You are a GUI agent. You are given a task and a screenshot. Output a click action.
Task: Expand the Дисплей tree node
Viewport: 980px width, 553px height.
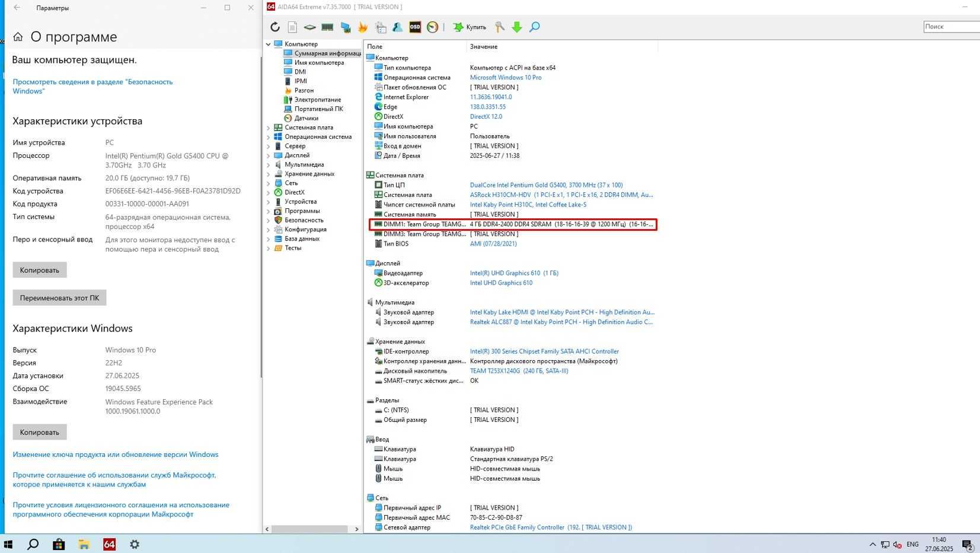point(269,155)
